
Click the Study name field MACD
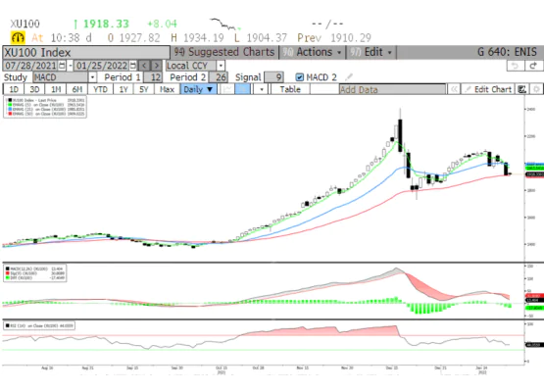tap(61, 77)
